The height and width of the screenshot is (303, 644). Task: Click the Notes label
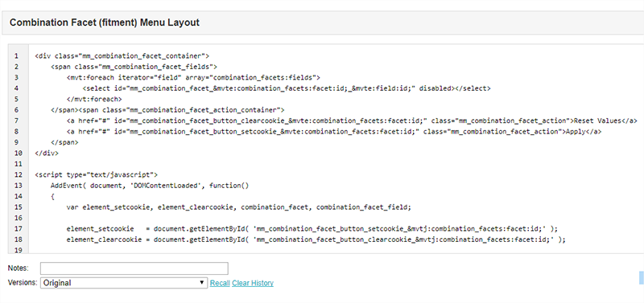[18, 268]
